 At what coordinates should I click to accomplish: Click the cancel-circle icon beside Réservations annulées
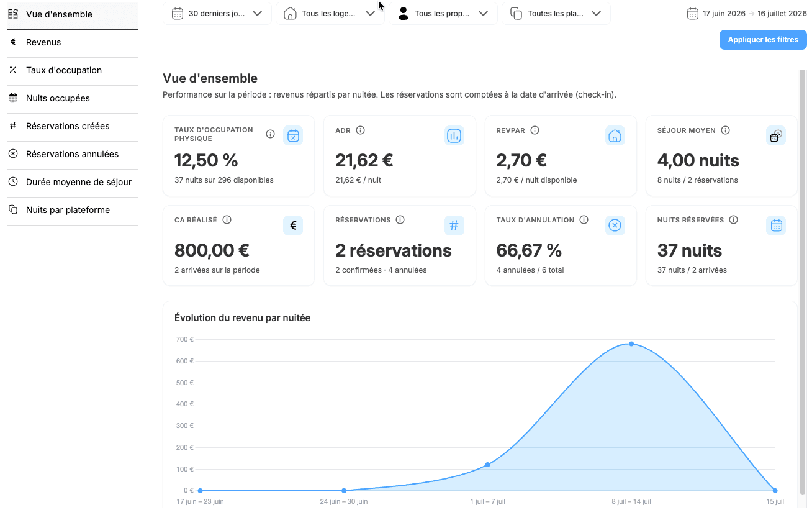(13, 154)
